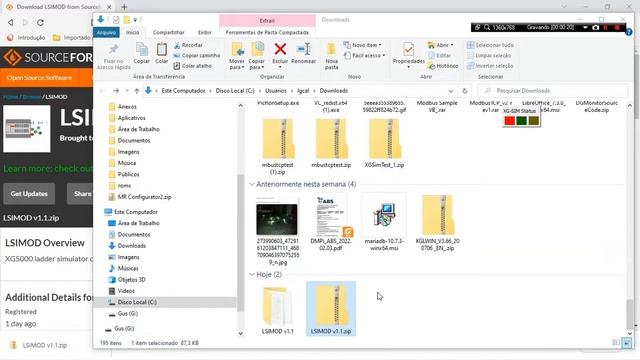This screenshot has height=360, width=640.
Task: Click the Explorer forward navigation arrow
Action: pyautogui.click(x=116, y=91)
